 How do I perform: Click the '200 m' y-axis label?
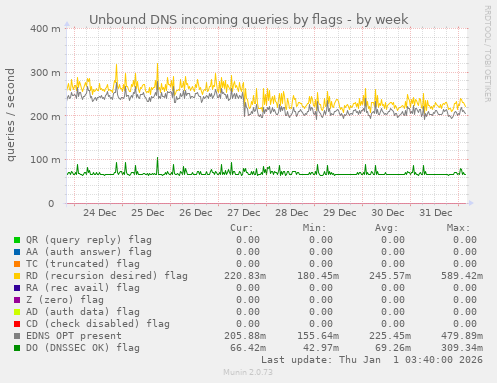[46, 117]
